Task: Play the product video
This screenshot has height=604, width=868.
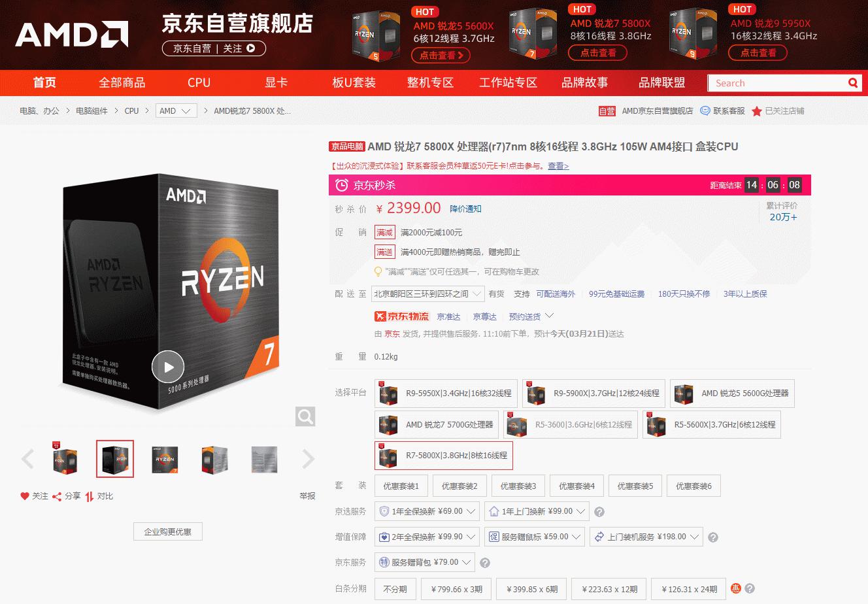Action: [168, 367]
